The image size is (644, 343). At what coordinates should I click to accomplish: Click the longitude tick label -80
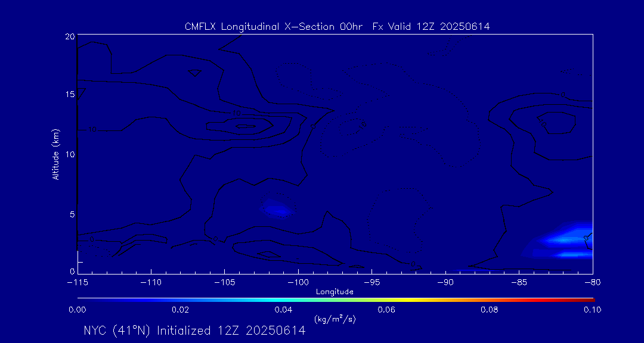pos(592,283)
